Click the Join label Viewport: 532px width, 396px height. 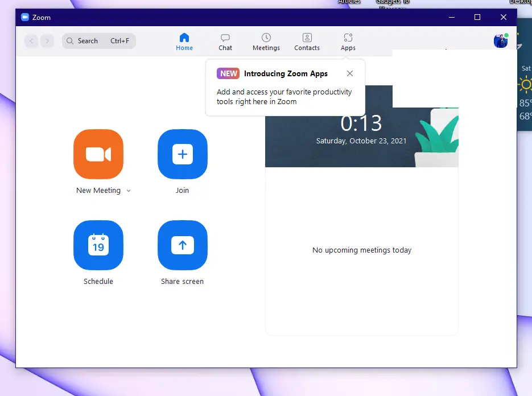182,191
